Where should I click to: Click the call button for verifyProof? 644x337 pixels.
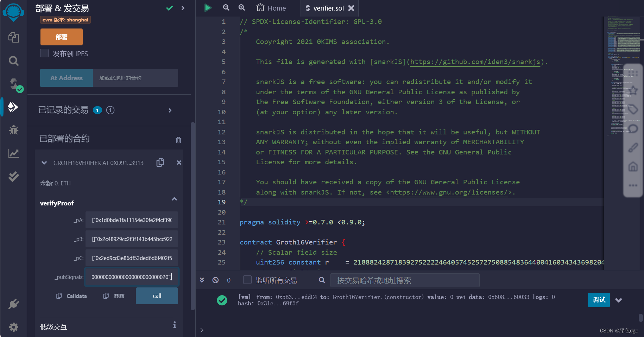157,296
